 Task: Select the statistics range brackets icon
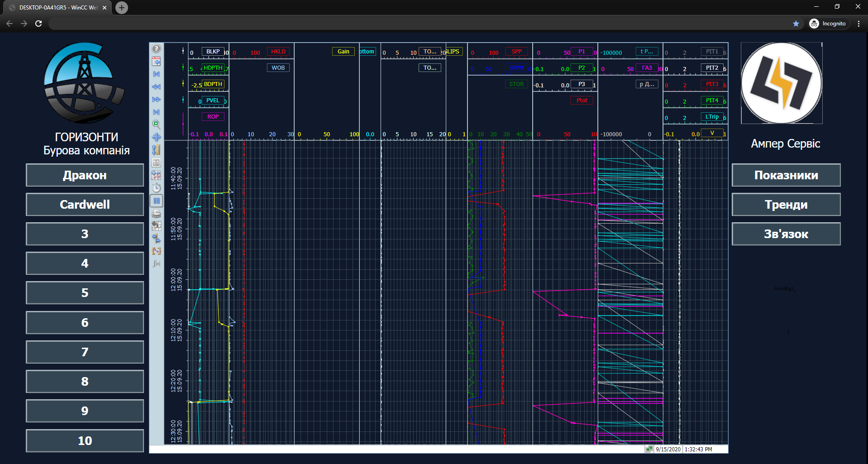pos(156,251)
